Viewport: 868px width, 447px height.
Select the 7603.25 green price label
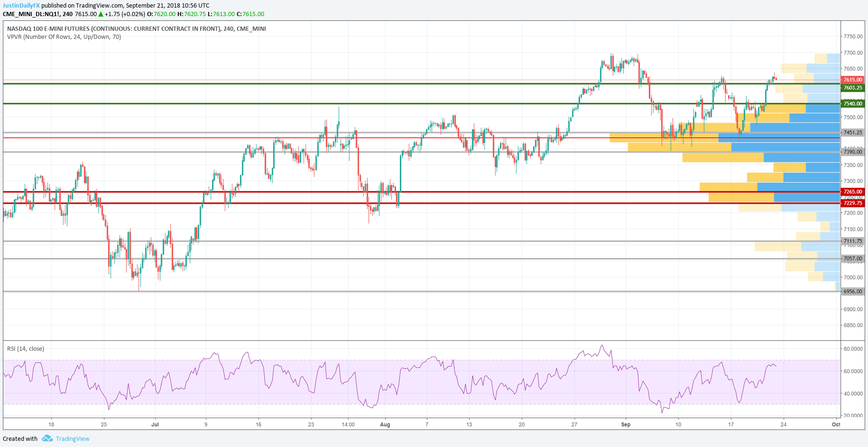pos(853,88)
